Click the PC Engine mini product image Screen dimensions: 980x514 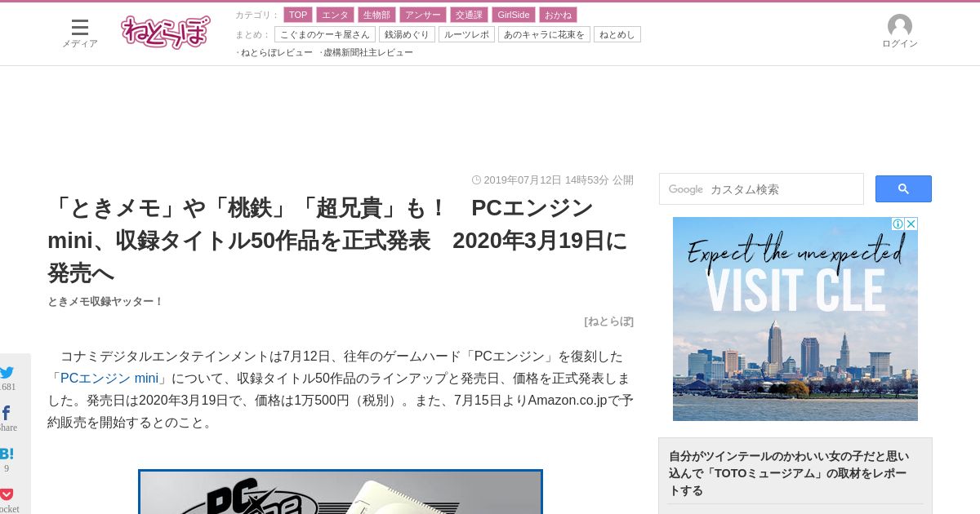[341, 492]
